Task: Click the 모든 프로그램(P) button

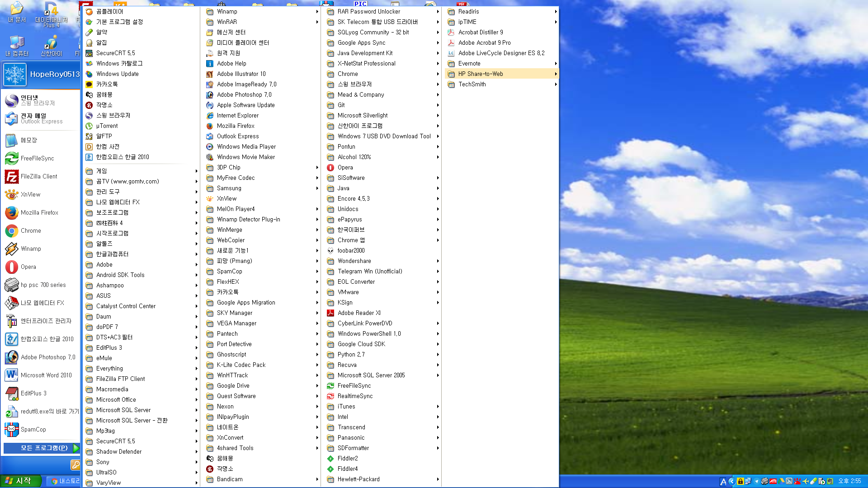Action: click(x=42, y=448)
